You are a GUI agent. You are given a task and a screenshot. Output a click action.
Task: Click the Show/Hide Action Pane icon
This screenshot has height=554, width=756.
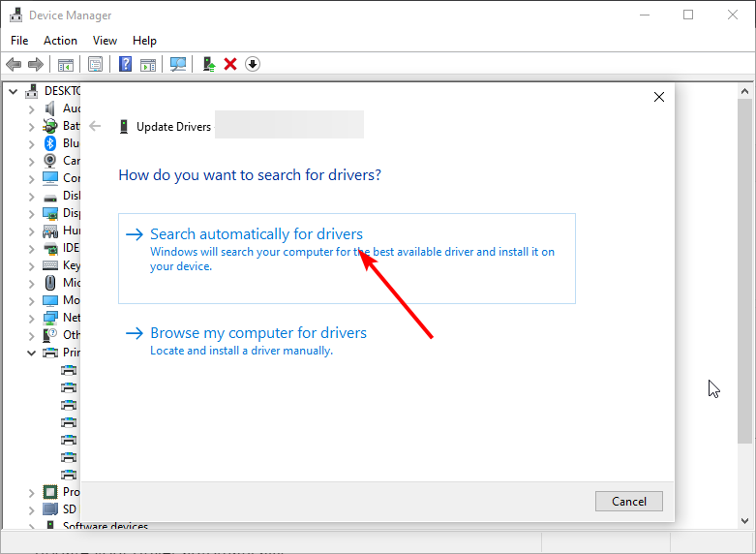coord(148,64)
